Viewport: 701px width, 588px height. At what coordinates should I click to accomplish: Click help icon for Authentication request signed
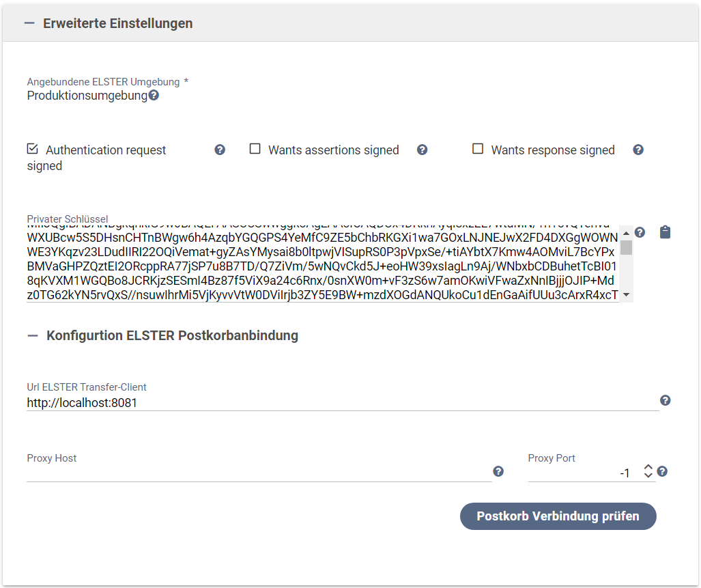click(x=220, y=150)
